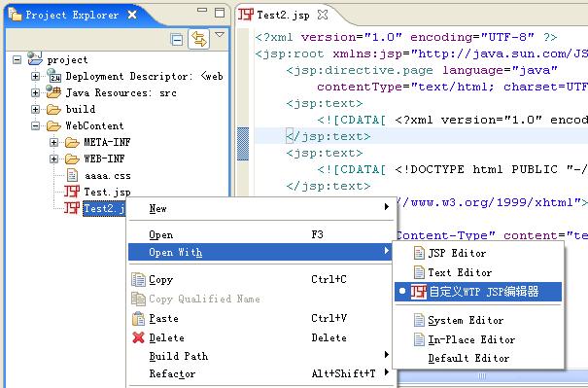Toggle Link with Editor in Project Explorer

click(198, 39)
